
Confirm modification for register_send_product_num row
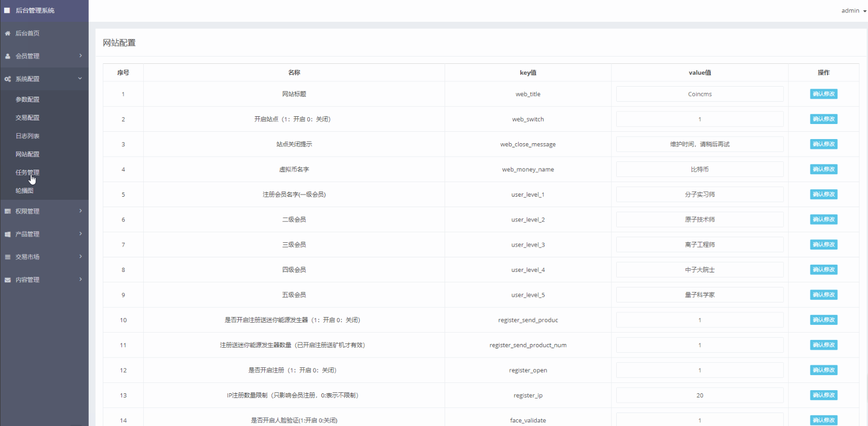tap(824, 345)
